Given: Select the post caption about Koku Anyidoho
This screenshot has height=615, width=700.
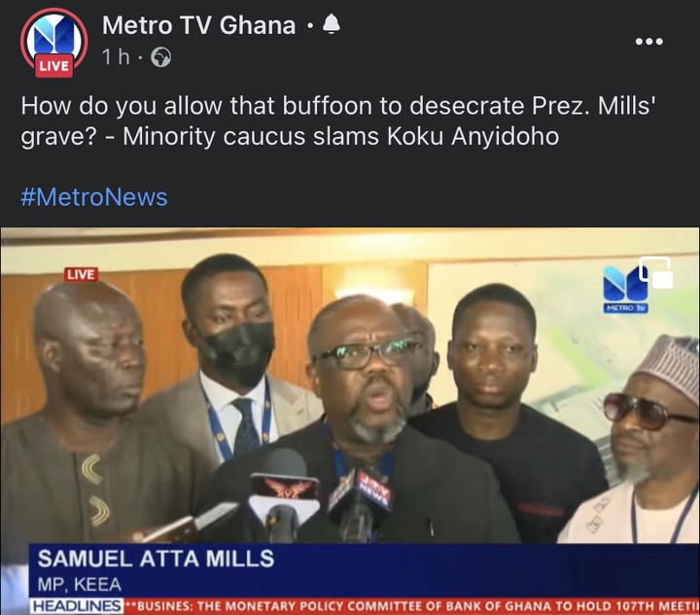Looking at the screenshot, I should pos(337,120).
